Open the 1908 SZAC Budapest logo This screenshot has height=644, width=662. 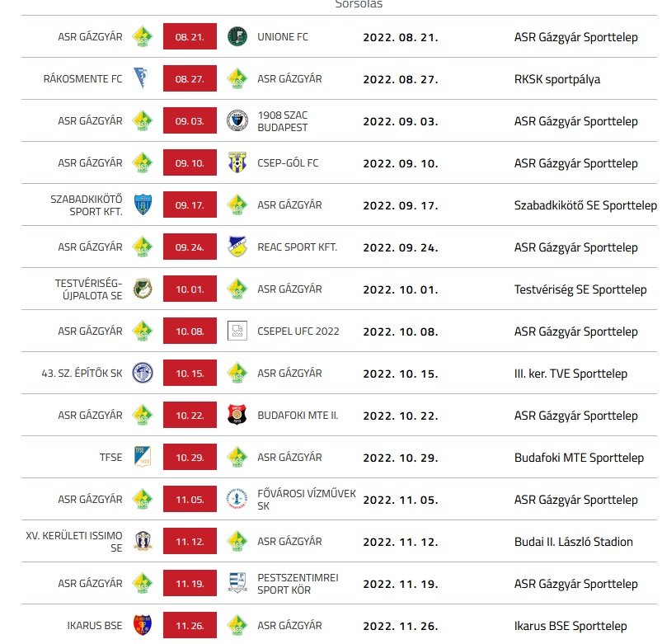[237, 121]
